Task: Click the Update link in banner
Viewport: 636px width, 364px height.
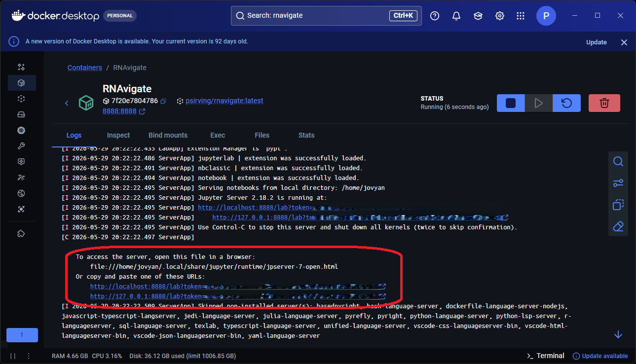Action: tap(597, 42)
